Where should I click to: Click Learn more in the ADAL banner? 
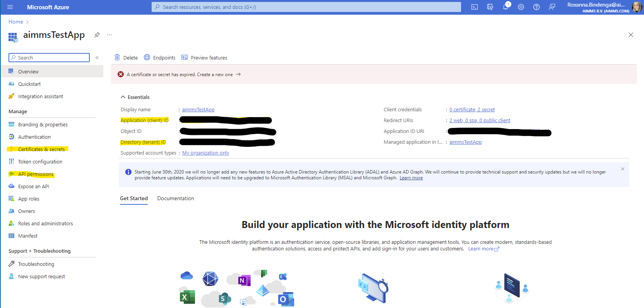point(411,178)
